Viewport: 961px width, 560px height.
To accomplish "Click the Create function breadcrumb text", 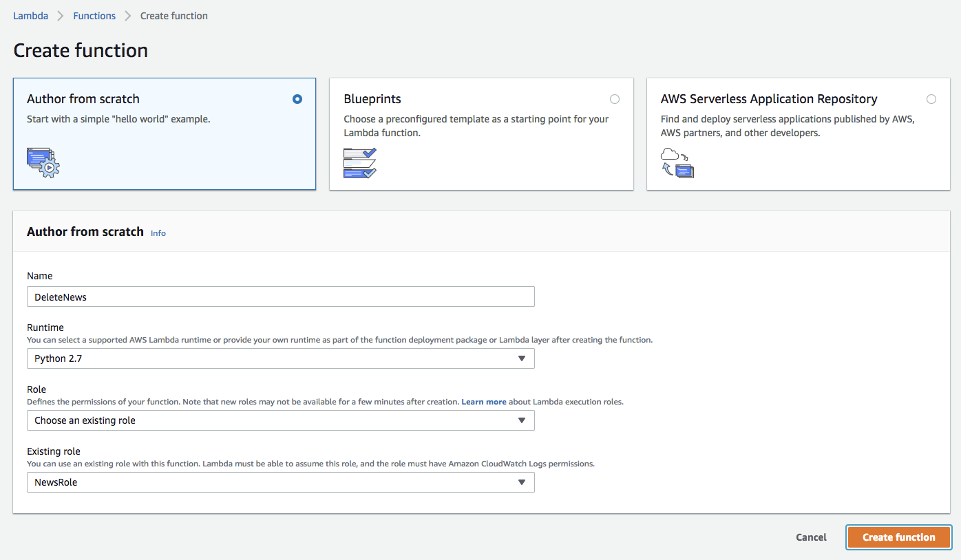I will pyautogui.click(x=174, y=16).
